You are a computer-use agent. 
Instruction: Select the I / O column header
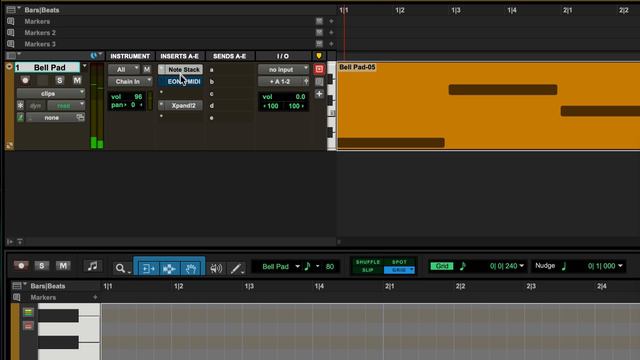tap(283, 56)
